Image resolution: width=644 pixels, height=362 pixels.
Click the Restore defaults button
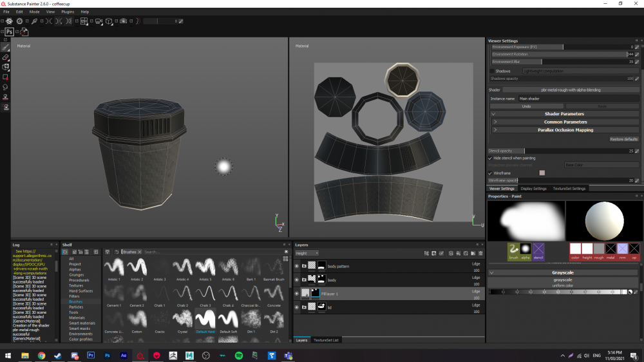click(623, 139)
